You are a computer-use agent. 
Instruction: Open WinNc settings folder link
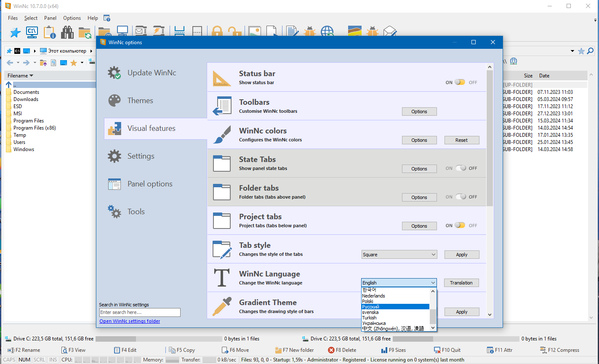click(x=130, y=321)
